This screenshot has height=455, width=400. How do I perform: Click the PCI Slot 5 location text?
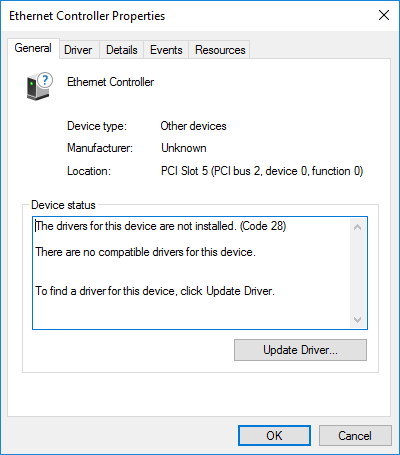(x=262, y=171)
